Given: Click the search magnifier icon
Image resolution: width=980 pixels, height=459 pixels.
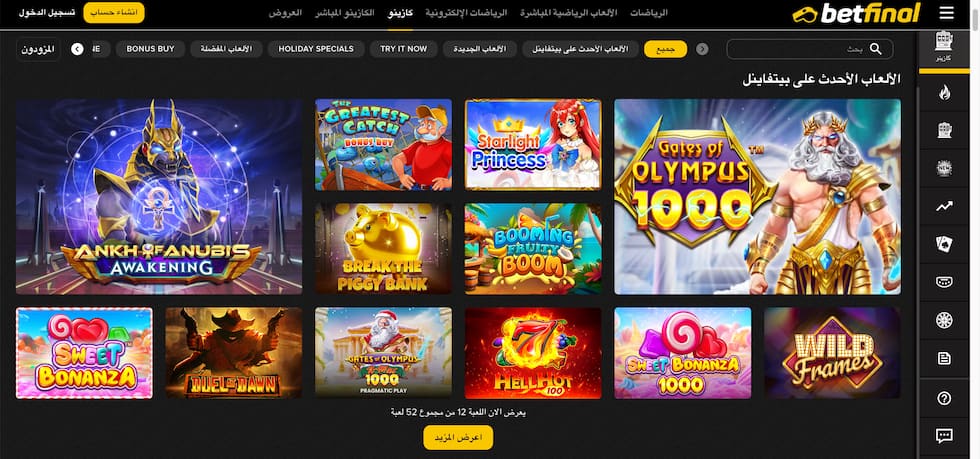Looking at the screenshot, I should (x=876, y=49).
